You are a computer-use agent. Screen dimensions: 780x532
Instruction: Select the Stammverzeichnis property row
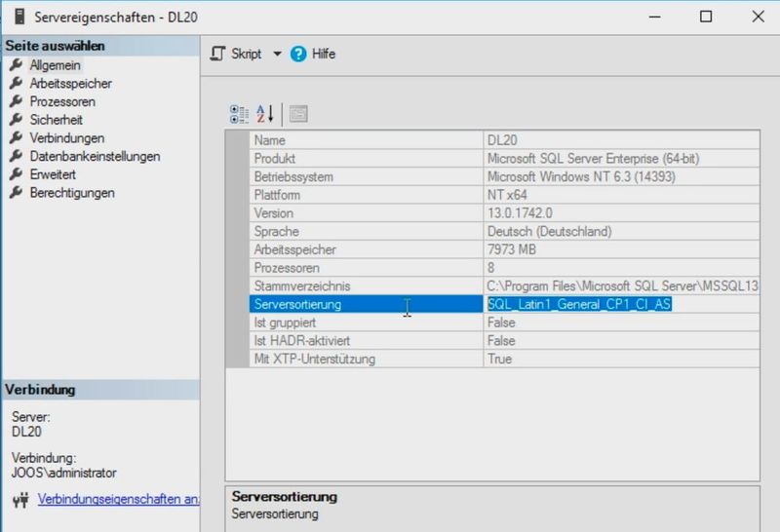(504, 285)
